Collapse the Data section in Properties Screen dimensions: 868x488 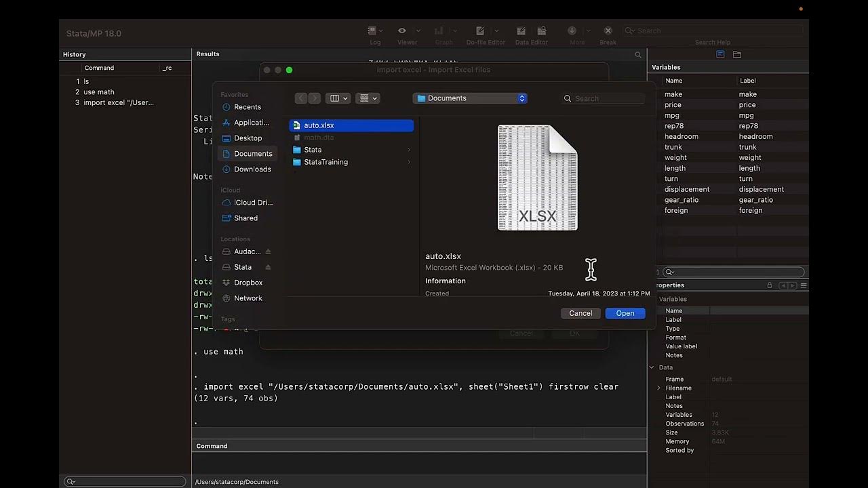click(652, 367)
